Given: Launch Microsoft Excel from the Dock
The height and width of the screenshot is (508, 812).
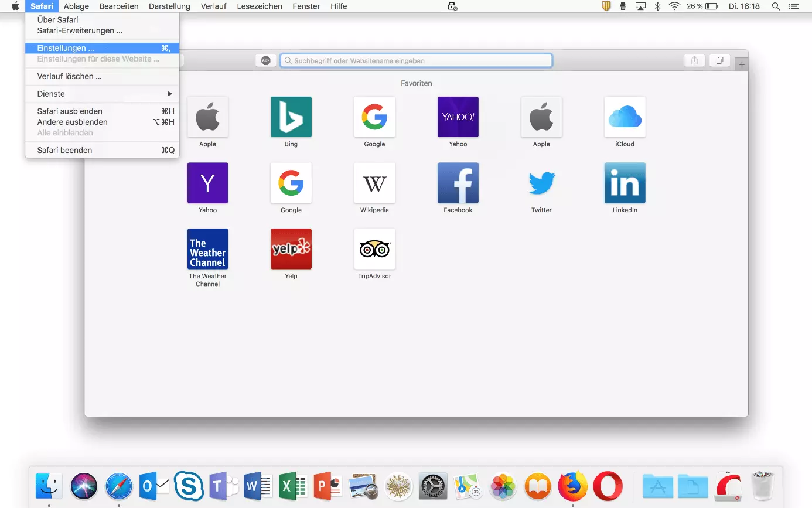Looking at the screenshot, I should pos(293,486).
